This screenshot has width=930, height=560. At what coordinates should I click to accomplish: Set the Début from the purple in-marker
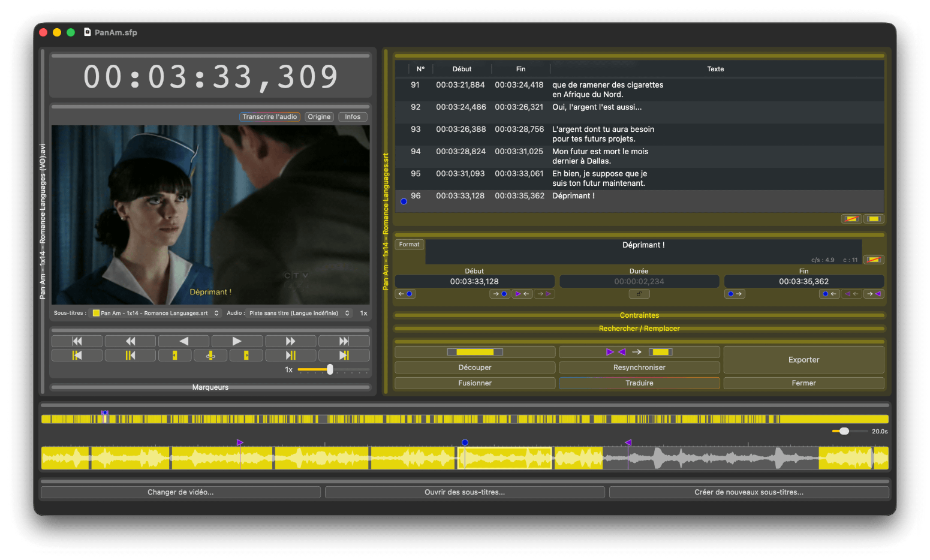(x=522, y=294)
